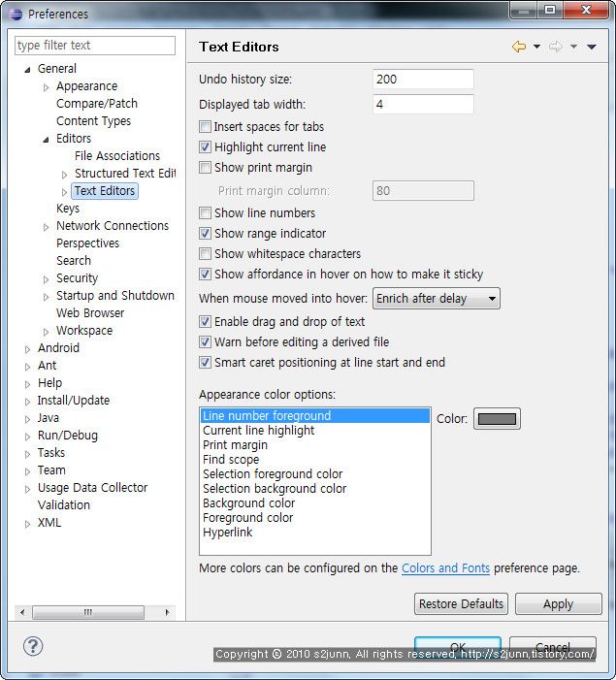Viewport: 616px width, 680px height.
Task: Click tree horizontal scrollbar right arrow
Action: click(167, 612)
